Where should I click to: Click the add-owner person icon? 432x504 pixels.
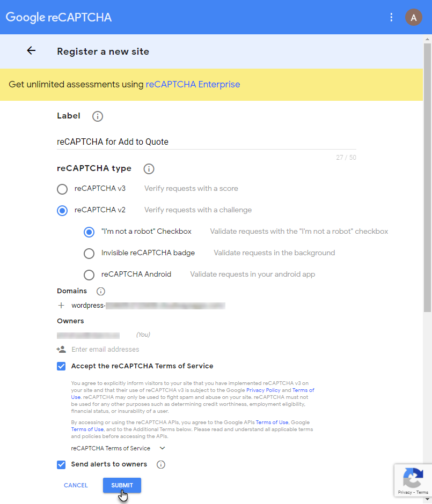point(61,350)
